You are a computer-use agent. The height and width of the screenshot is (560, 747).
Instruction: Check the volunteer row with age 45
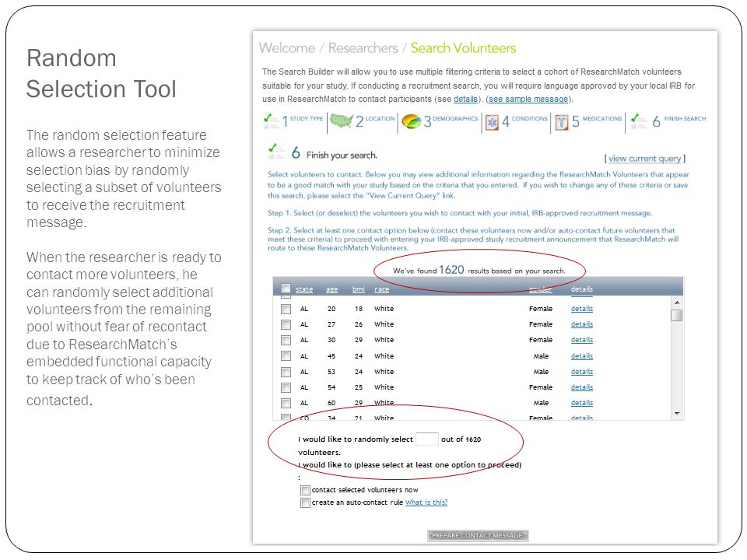286,356
